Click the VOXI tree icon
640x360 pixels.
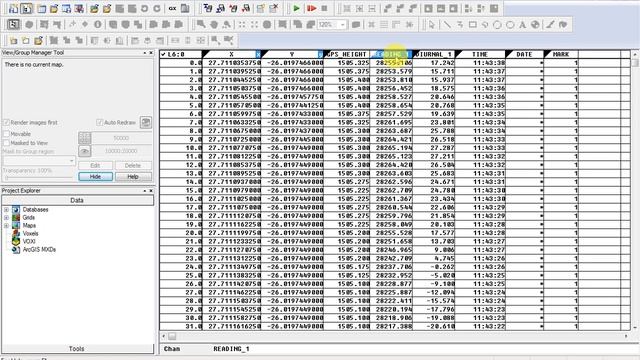[16, 241]
